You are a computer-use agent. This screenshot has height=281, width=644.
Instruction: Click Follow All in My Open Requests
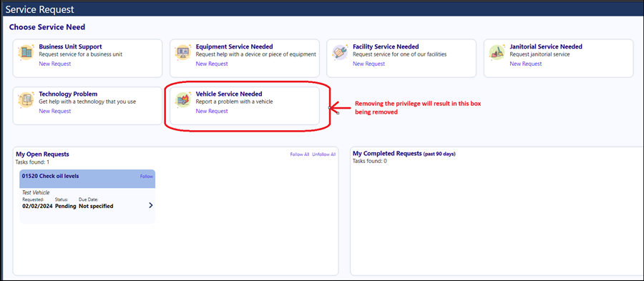pos(299,154)
